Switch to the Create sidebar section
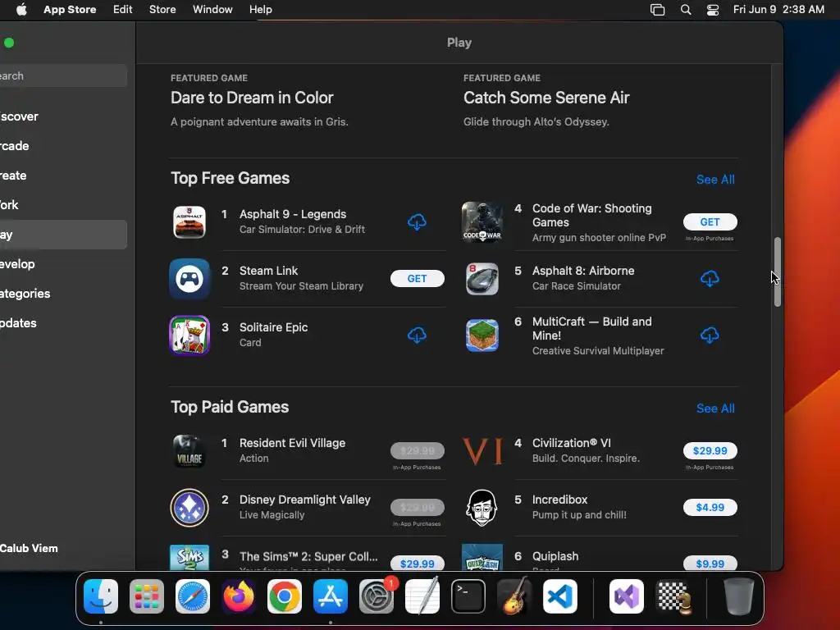 [63, 176]
